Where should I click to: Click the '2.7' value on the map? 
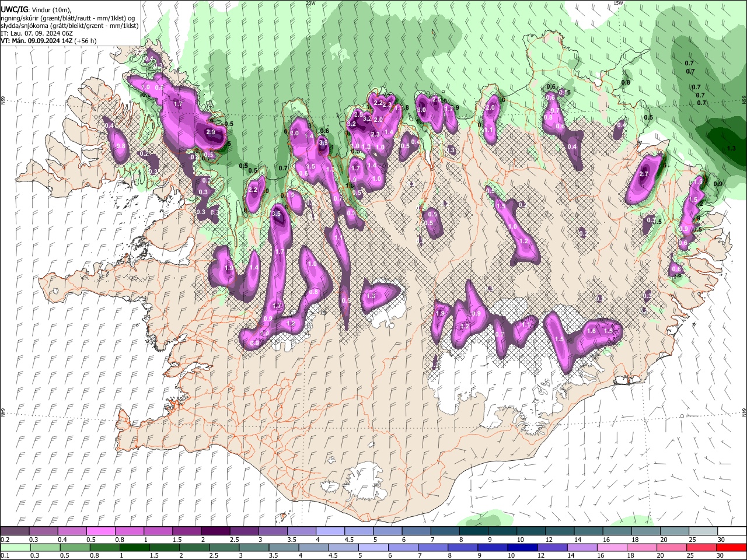[644, 174]
